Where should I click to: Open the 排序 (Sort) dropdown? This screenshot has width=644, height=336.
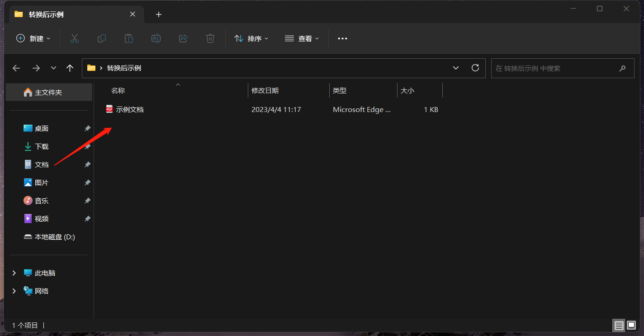[251, 38]
